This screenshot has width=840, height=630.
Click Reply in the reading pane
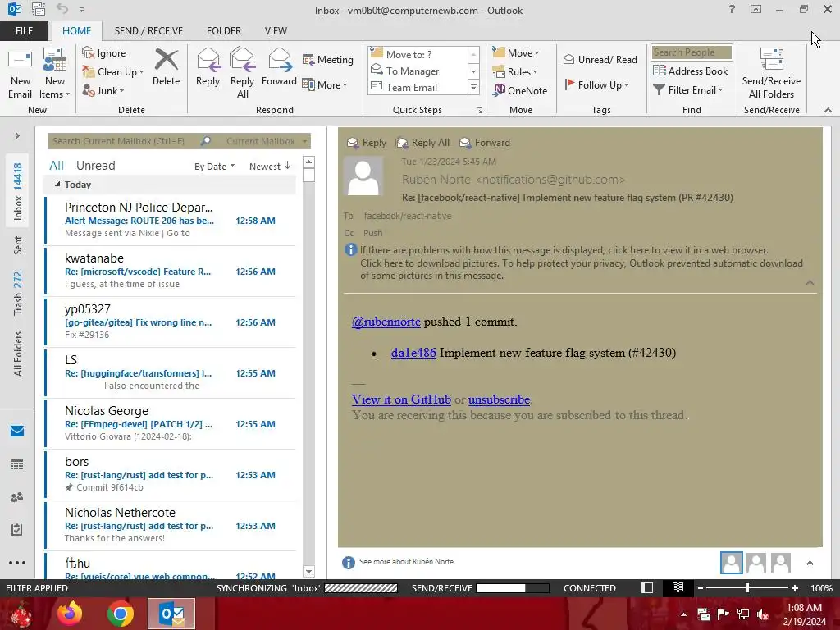click(367, 143)
